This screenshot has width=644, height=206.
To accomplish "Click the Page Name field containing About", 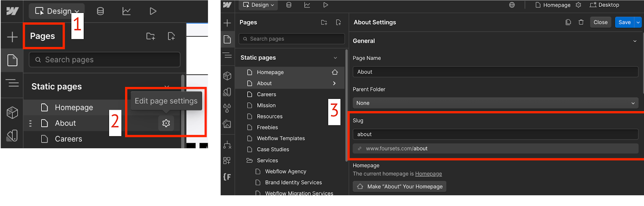I will coord(495,72).
